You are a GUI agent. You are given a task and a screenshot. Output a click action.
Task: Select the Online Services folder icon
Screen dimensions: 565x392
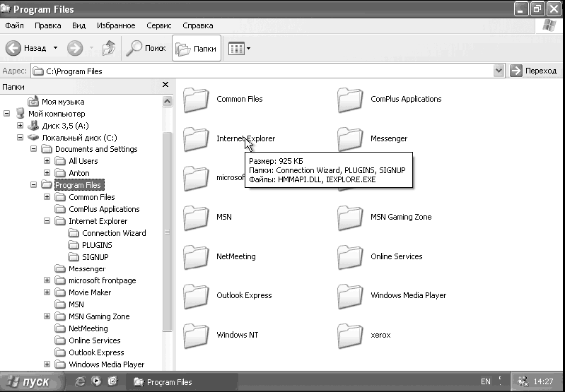350,257
